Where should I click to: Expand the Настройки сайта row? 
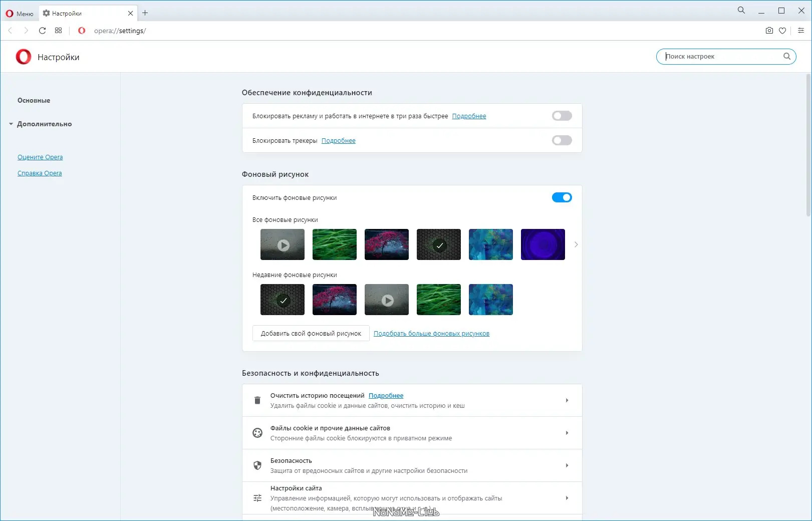click(567, 498)
